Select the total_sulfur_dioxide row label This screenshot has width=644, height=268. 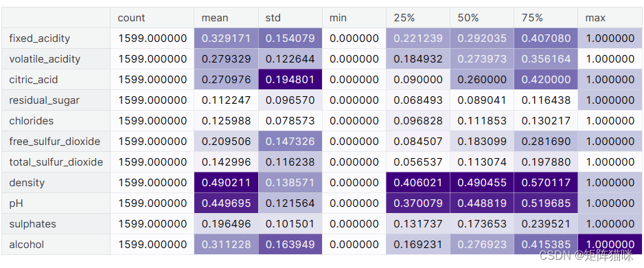(56, 162)
